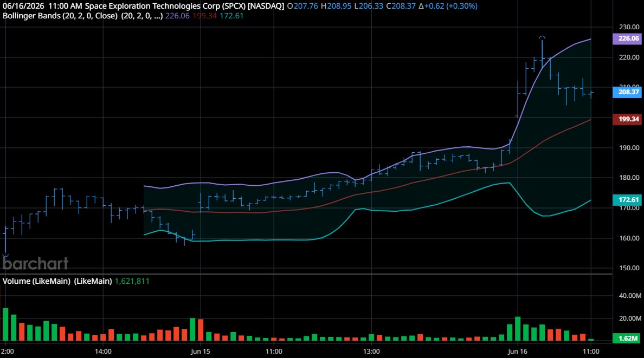Click the C208.37 close value in header
Viewport: 644px width, 358px height.
(401, 6)
